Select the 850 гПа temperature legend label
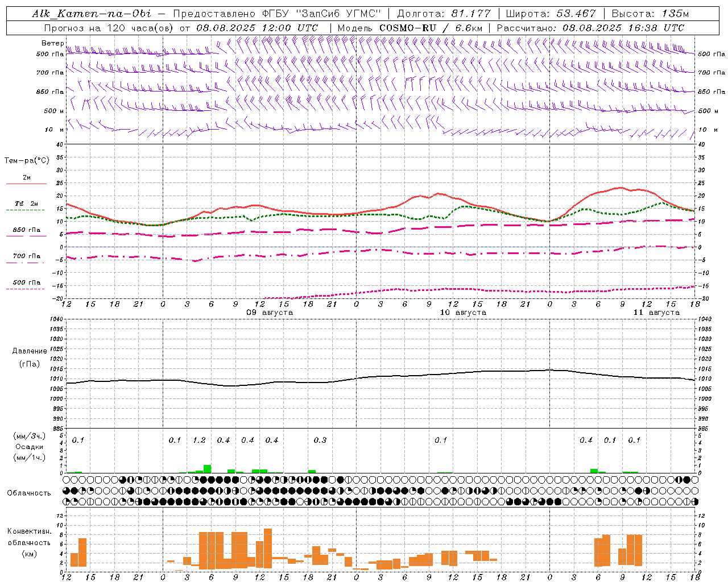 [x=27, y=230]
